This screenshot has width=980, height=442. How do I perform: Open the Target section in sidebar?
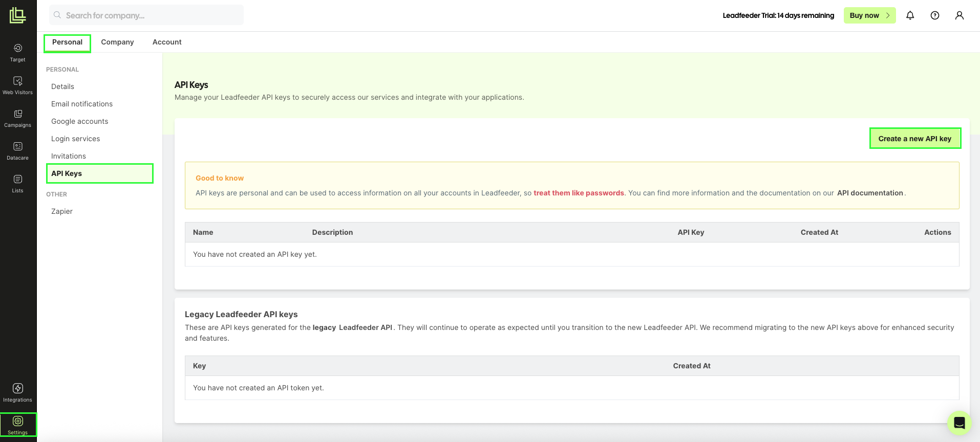pos(18,53)
